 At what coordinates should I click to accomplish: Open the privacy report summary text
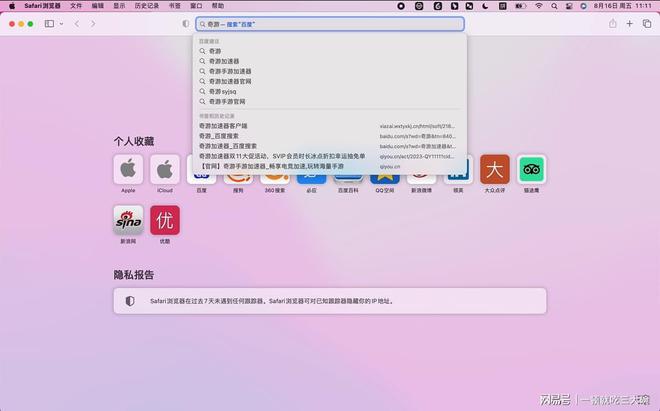[x=272, y=301]
